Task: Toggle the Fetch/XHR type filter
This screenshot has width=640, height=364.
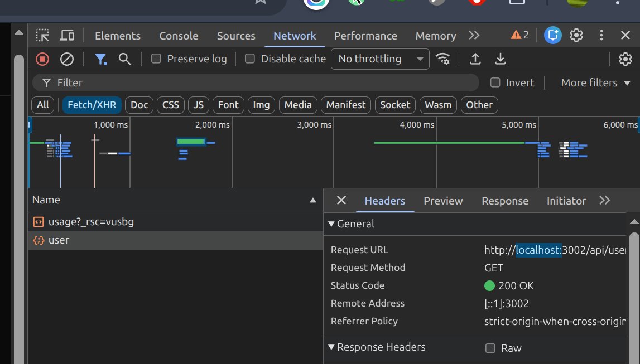Action: point(92,105)
